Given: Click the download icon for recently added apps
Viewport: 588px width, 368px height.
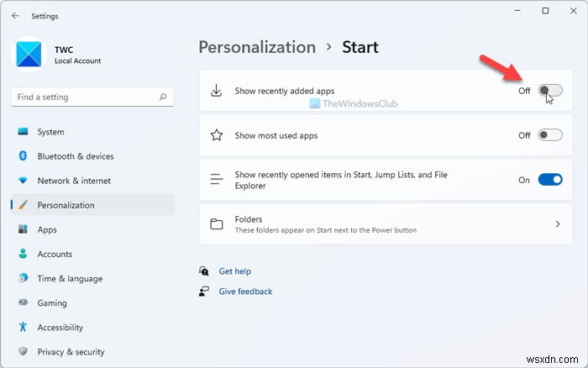Looking at the screenshot, I should [217, 91].
